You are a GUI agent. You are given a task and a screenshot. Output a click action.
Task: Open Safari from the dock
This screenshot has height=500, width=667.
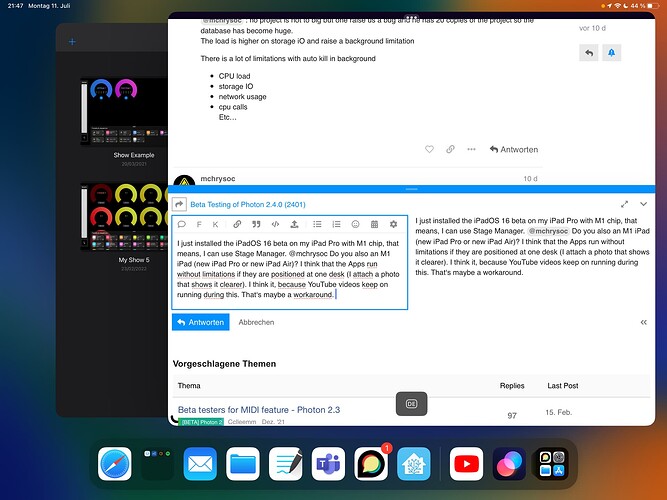click(115, 463)
